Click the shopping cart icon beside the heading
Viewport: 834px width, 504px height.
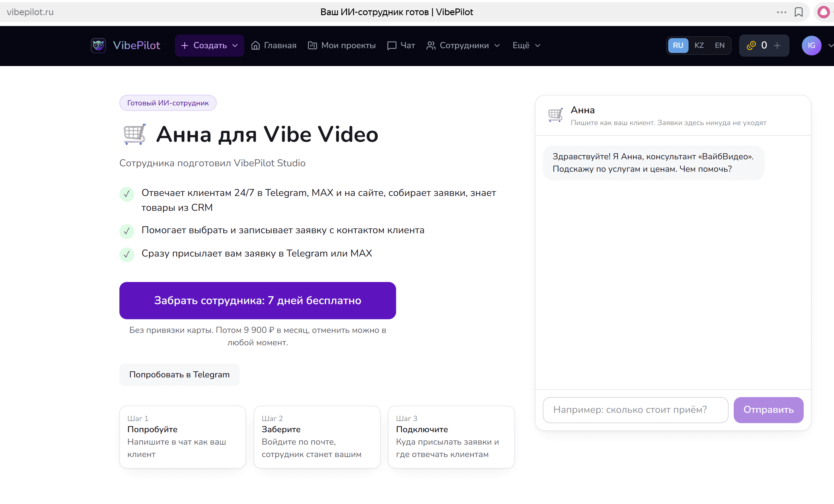(x=134, y=134)
